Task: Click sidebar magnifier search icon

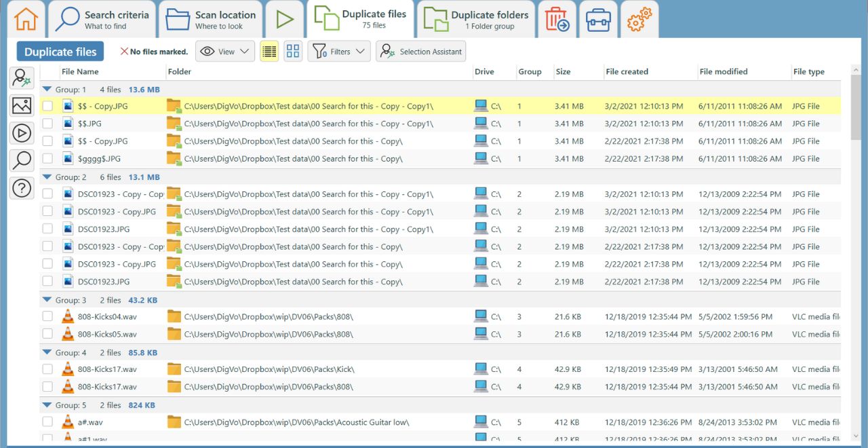Action: coord(22,160)
